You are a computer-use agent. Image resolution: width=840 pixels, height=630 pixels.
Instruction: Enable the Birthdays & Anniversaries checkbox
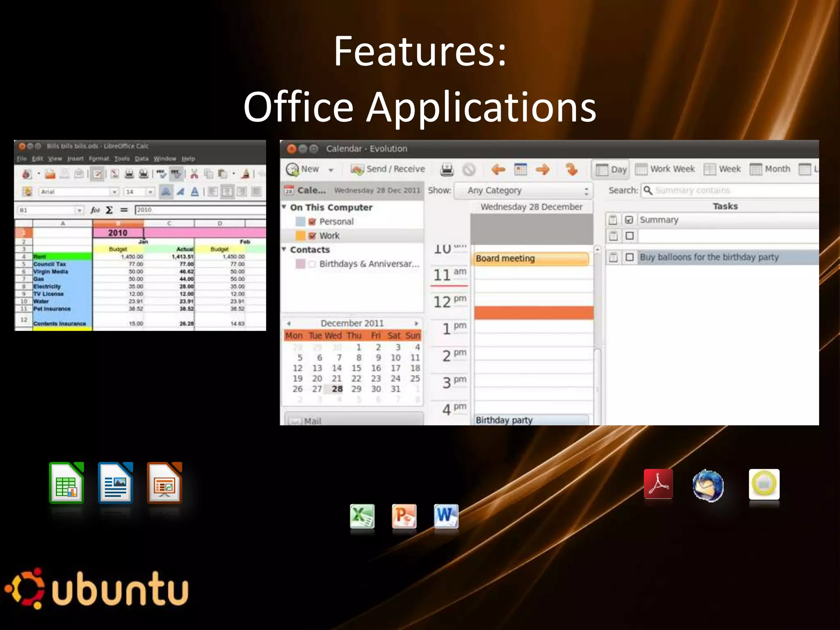click(x=312, y=264)
